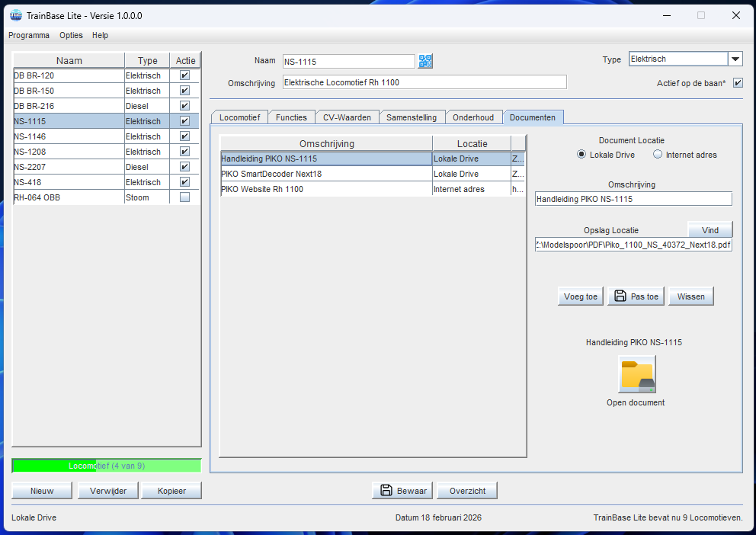756x535 pixels.
Task: Click the QR code icon beside Naam field
Action: (425, 61)
